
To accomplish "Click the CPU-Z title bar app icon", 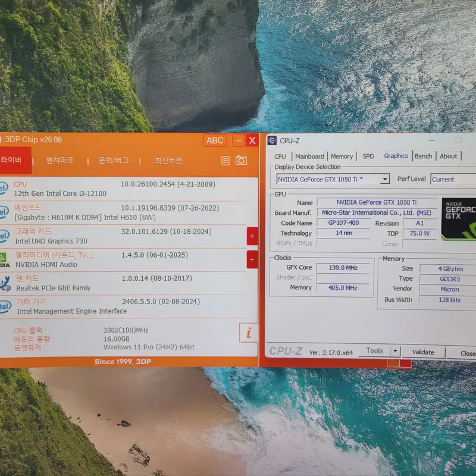I will click(272, 140).
